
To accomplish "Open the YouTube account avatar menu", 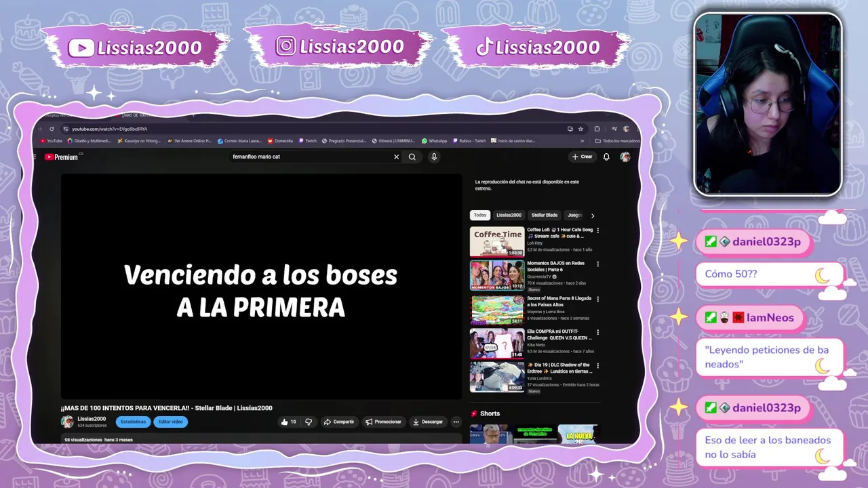I will click(625, 157).
